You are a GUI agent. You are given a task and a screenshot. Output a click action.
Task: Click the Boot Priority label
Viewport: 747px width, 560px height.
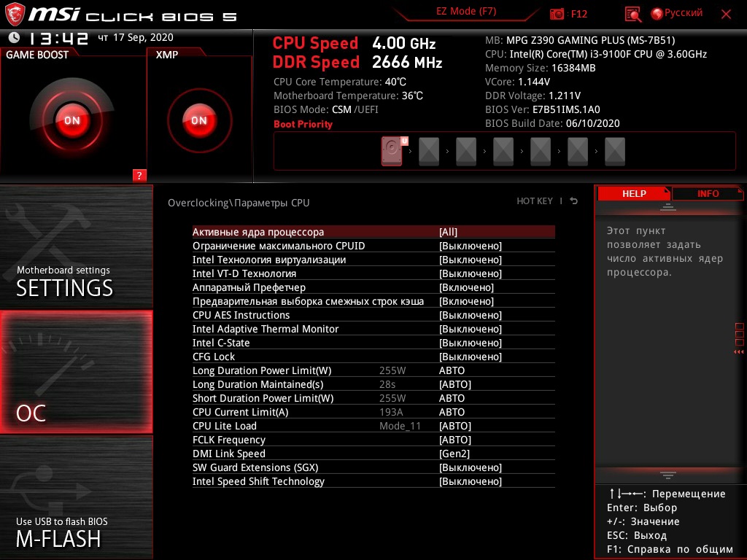[303, 124]
